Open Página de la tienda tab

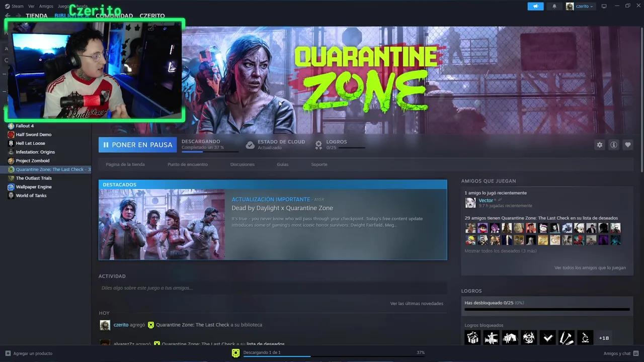[125, 164]
